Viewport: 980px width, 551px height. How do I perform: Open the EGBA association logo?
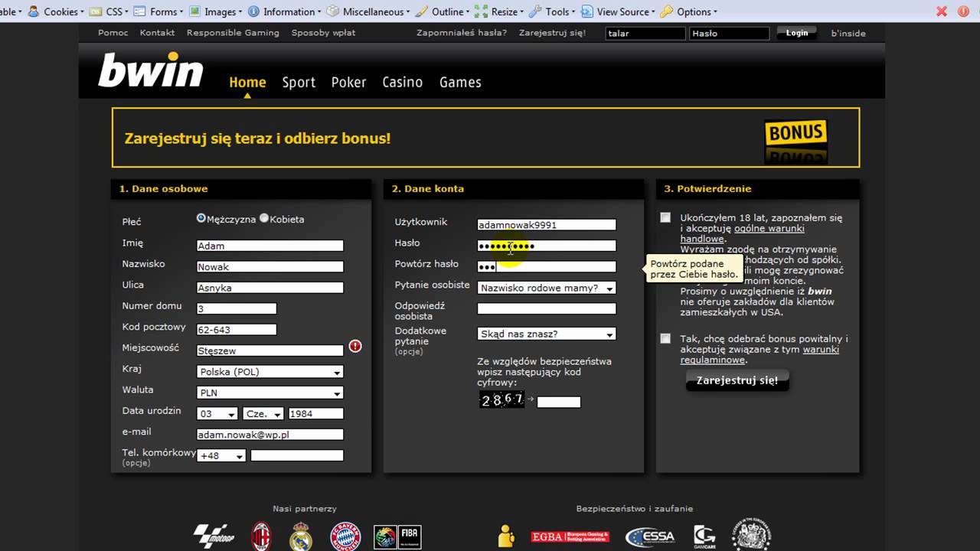[x=570, y=537]
